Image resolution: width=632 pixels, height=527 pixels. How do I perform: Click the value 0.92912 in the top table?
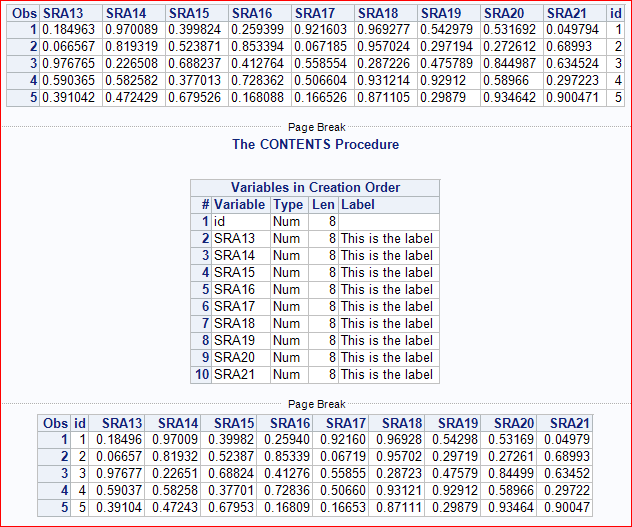pos(443,81)
